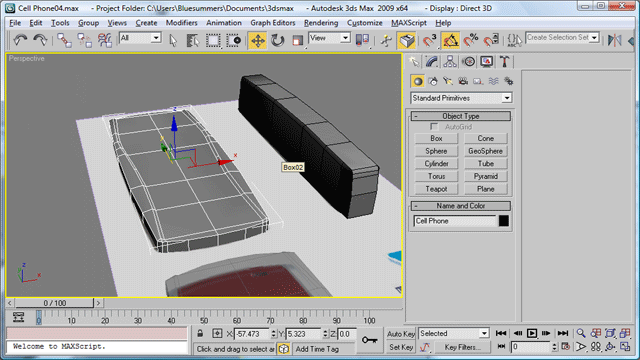Click the Mirror tool icon
The image size is (640, 360).
click(x=614, y=40)
